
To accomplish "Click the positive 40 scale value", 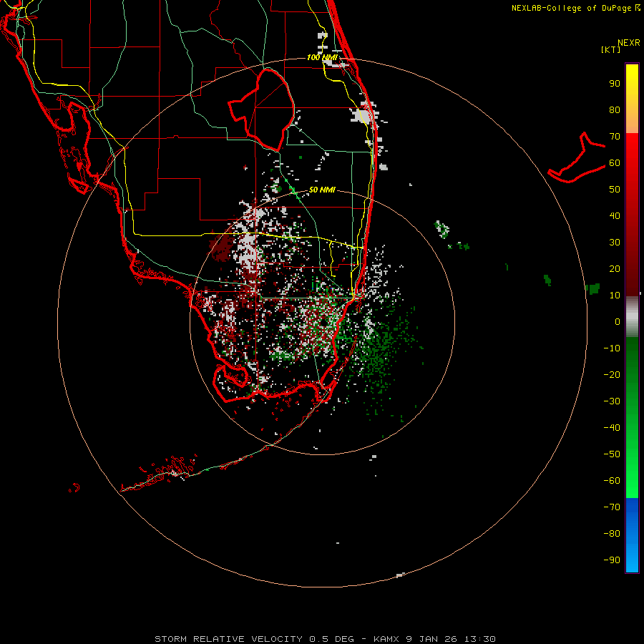I will coord(615,216).
